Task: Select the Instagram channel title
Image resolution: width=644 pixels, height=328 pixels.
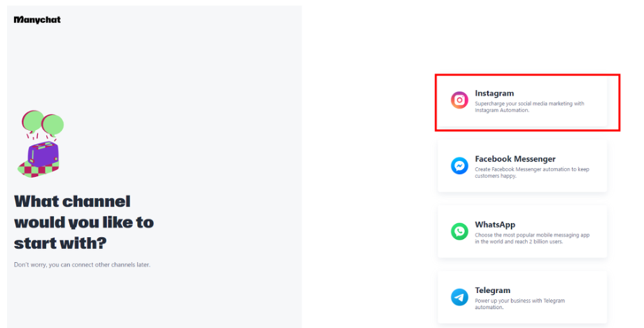Action: [494, 93]
